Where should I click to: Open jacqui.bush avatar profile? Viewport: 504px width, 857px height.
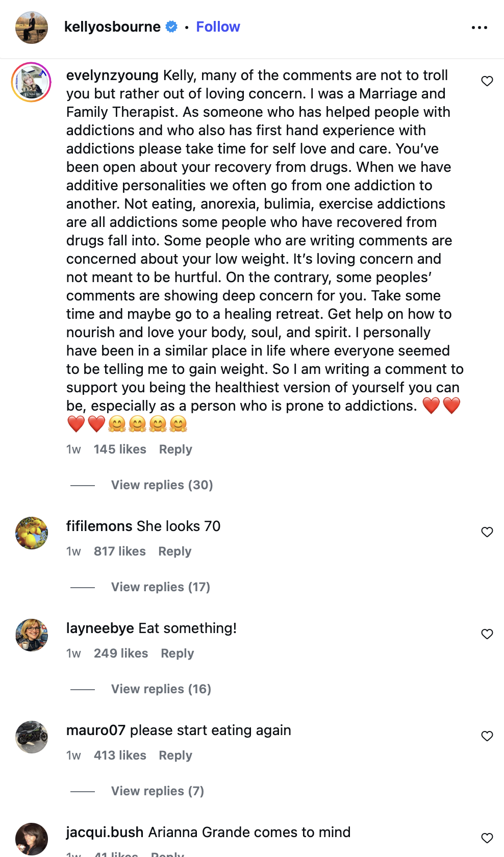coord(32,839)
